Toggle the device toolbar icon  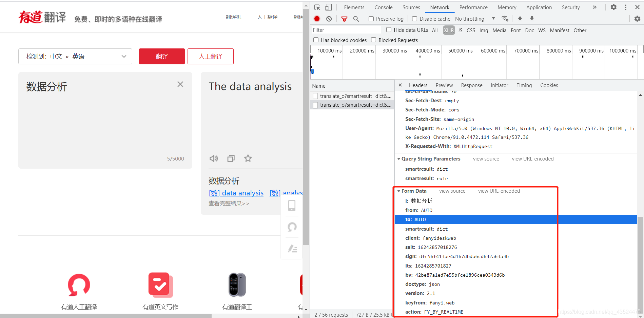(328, 7)
